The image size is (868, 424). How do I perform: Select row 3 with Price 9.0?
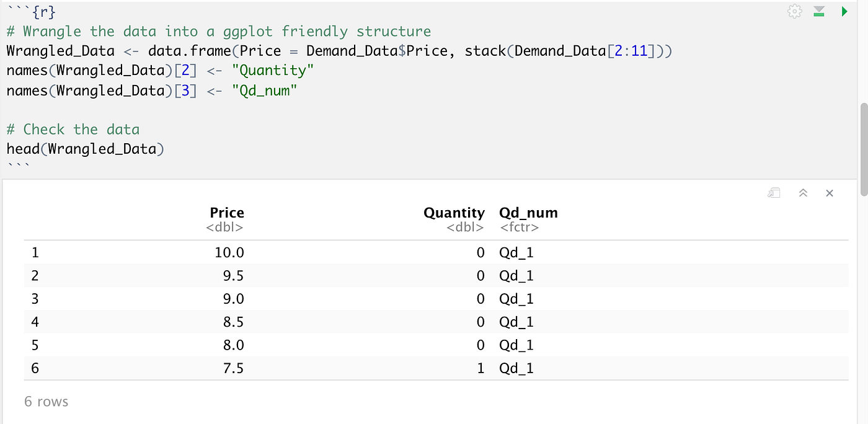[233, 299]
